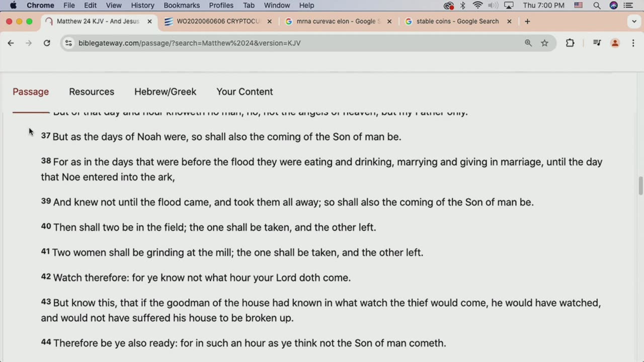The height and width of the screenshot is (362, 644).
Task: Open the Wi-Fi status menu
Action: point(478,6)
